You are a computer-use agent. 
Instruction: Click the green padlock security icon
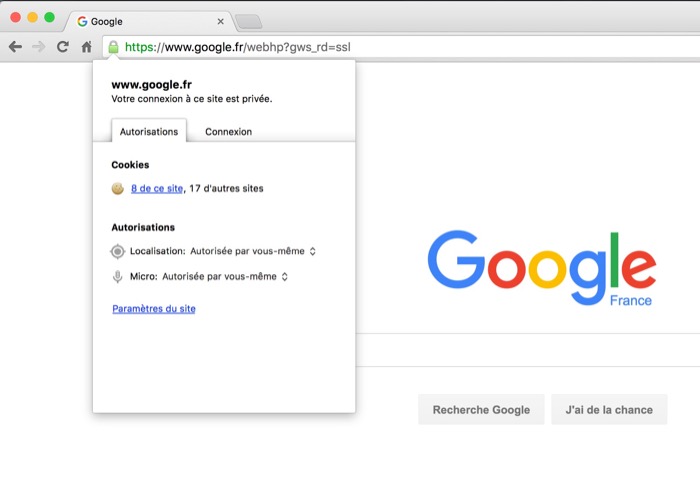click(113, 47)
